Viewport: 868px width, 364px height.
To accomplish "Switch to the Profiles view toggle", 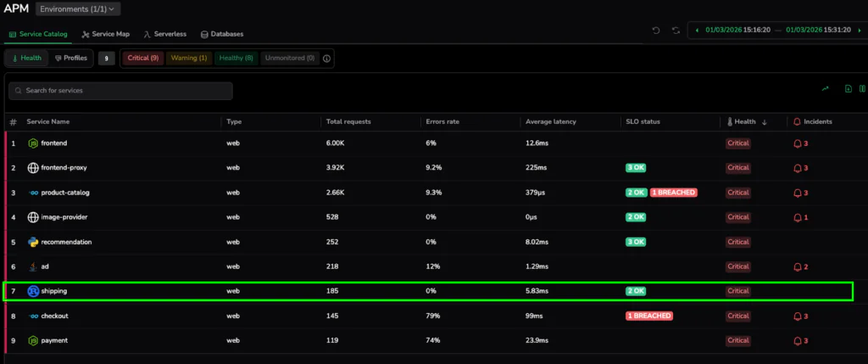I will 70,59.
